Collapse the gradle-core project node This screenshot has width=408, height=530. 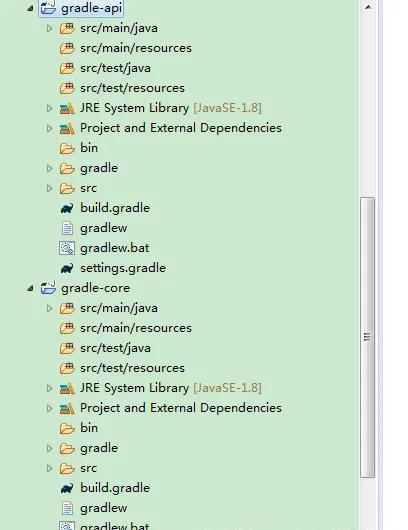[30, 288]
